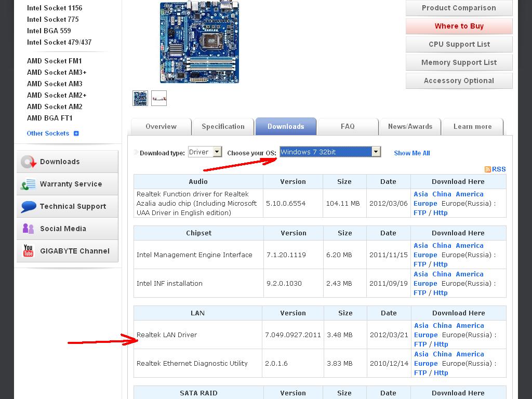This screenshot has width=532, height=399.
Task: Open the GIGABYTE Channel label
Action: point(75,251)
